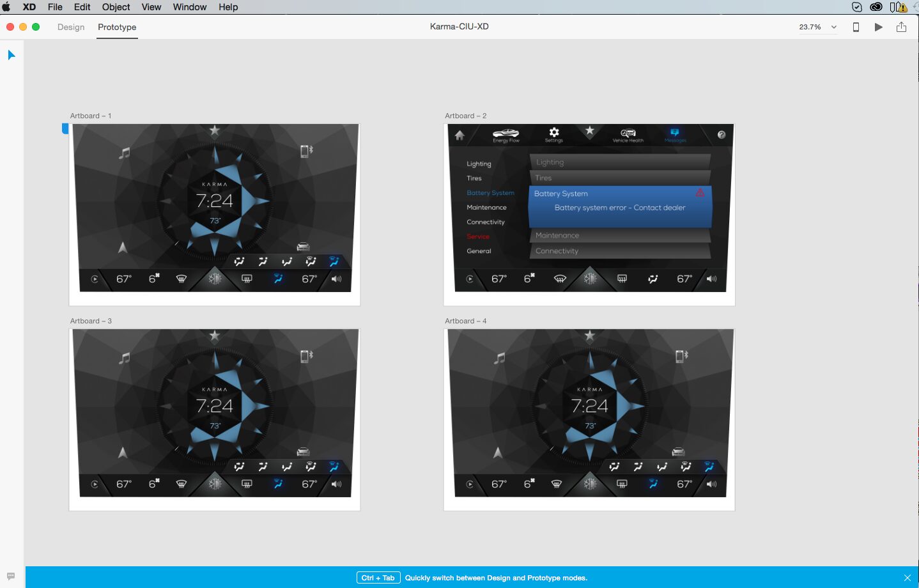Click the Creative Cloud menu bar icon

876,7
